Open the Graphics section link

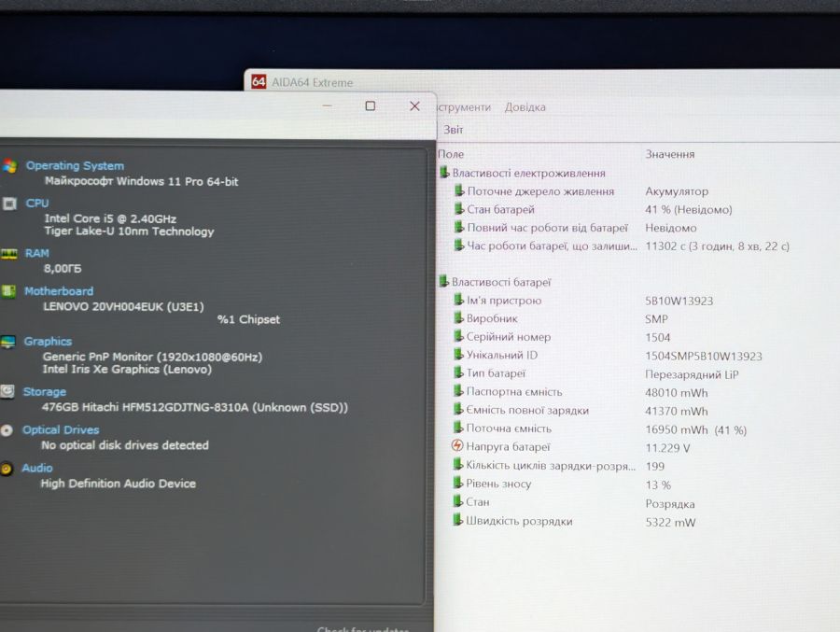(x=48, y=342)
